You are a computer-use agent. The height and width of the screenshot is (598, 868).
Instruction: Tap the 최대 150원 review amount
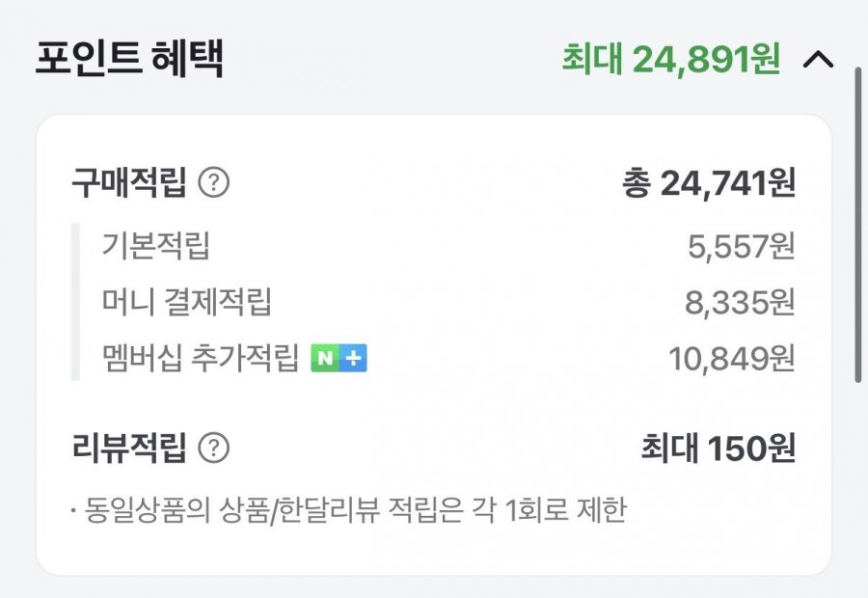point(718,448)
